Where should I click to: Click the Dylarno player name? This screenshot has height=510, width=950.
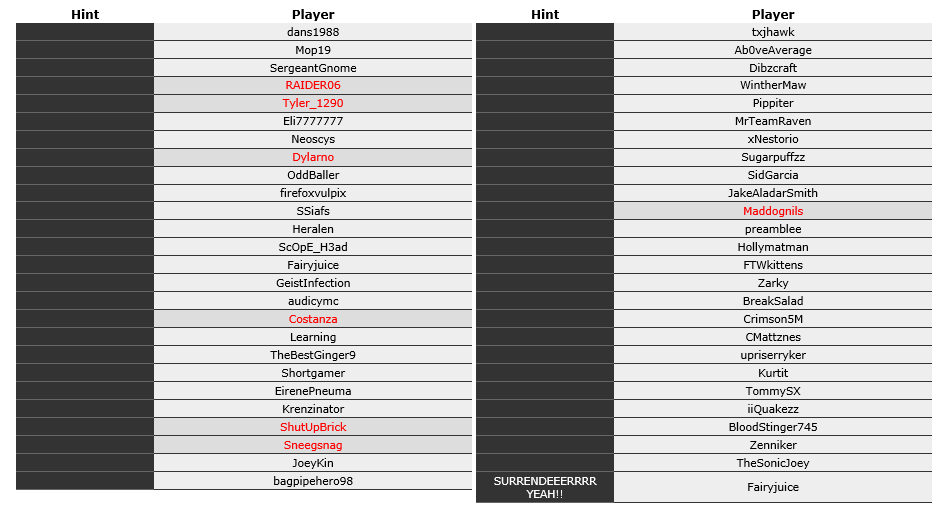[313, 157]
